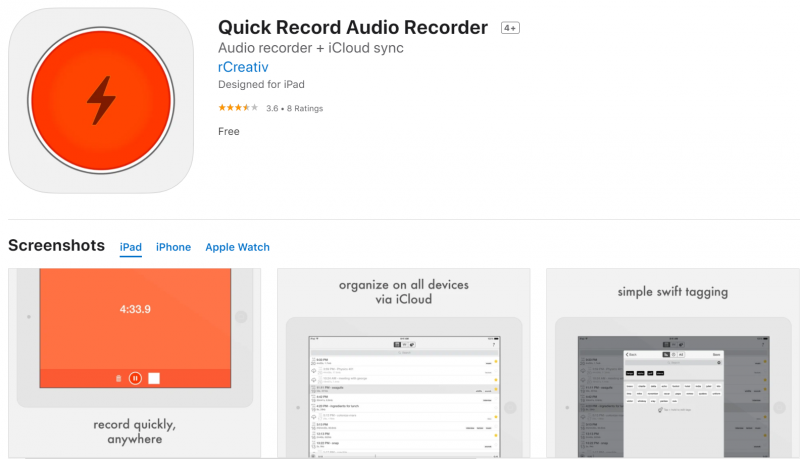Click the 4+ age rating badge
The height and width of the screenshot is (459, 800).
[510, 28]
